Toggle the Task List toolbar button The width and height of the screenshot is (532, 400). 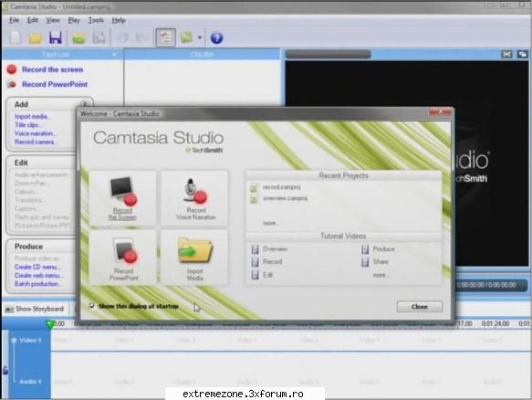[165, 37]
